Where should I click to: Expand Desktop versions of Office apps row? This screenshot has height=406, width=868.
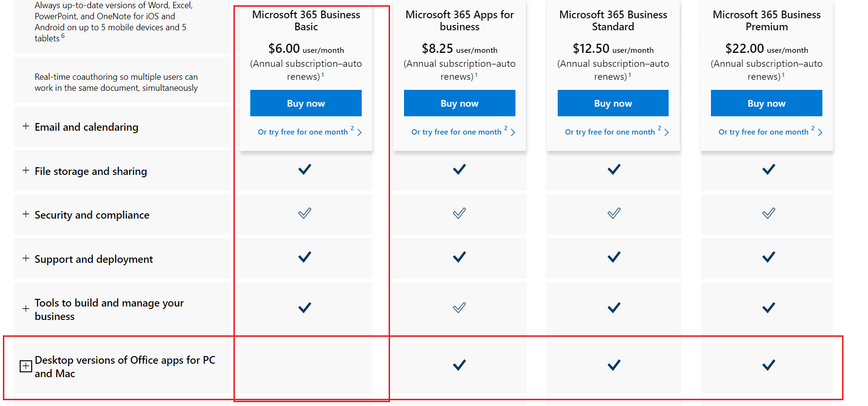coord(26,366)
